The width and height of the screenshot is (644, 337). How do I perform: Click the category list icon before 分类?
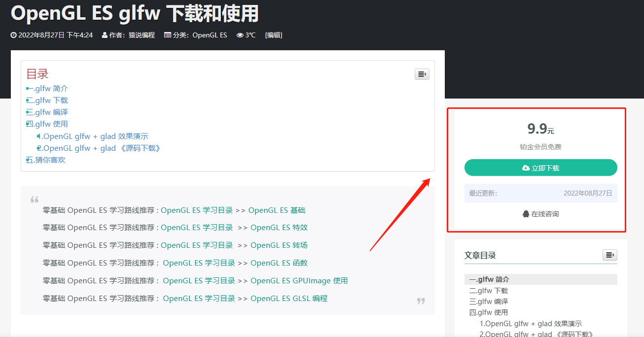pos(167,35)
